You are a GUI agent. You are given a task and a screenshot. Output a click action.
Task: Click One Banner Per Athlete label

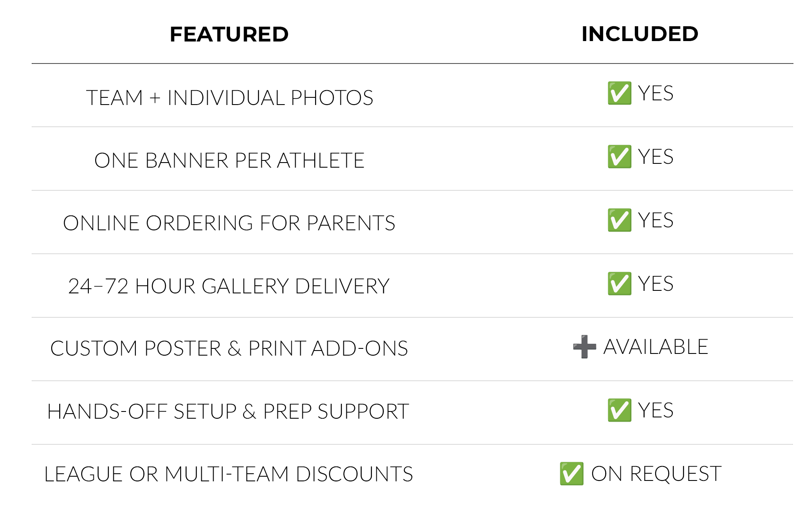pyautogui.click(x=229, y=160)
